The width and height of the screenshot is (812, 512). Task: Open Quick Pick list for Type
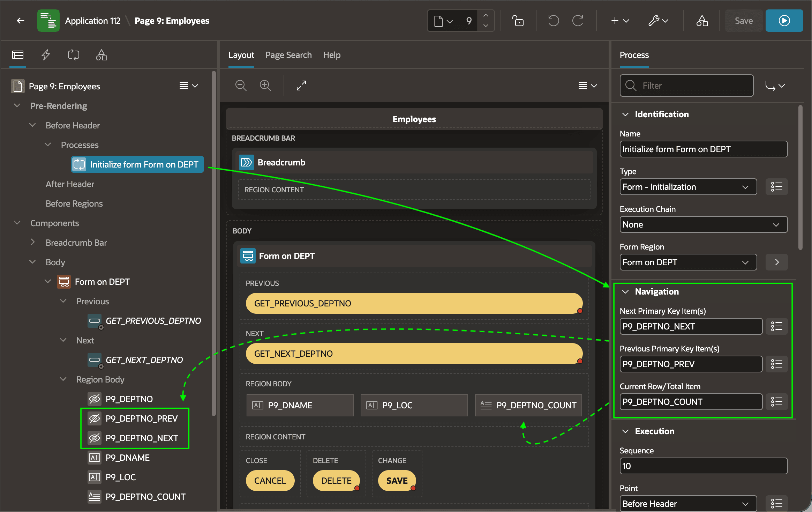coord(777,187)
